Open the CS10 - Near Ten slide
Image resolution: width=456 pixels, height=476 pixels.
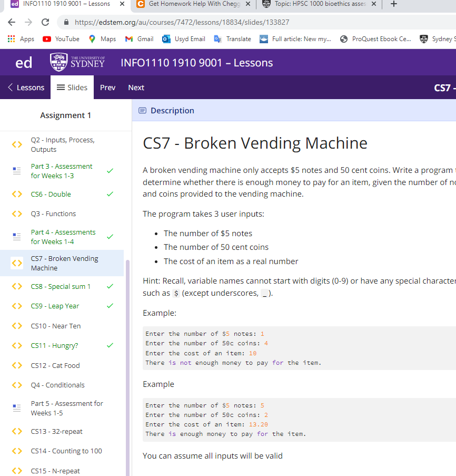62,326
